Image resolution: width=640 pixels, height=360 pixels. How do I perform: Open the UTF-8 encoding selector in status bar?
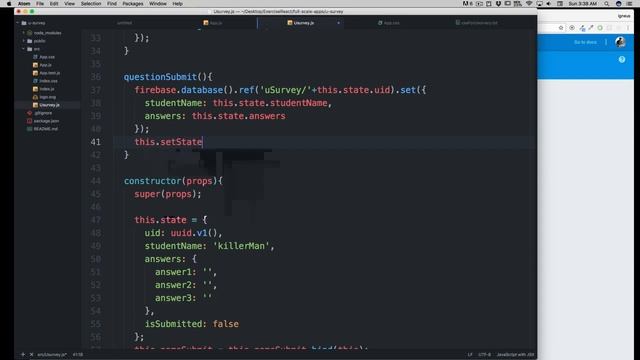484,355
